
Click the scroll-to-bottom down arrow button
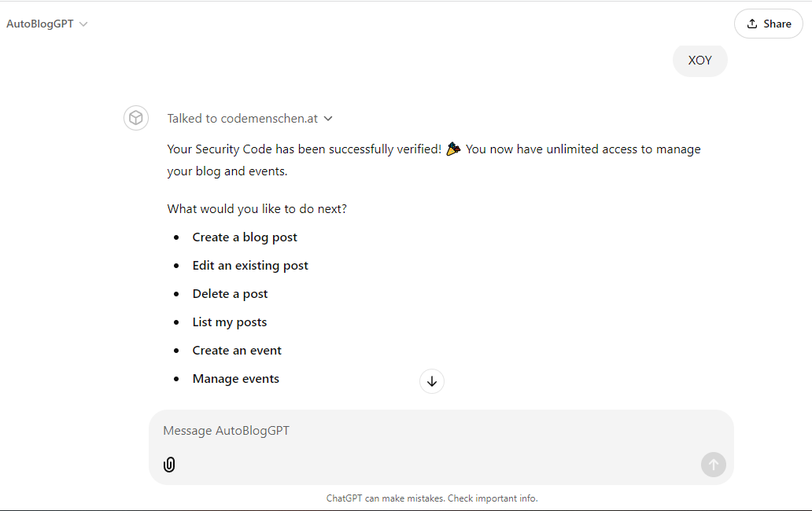click(431, 381)
